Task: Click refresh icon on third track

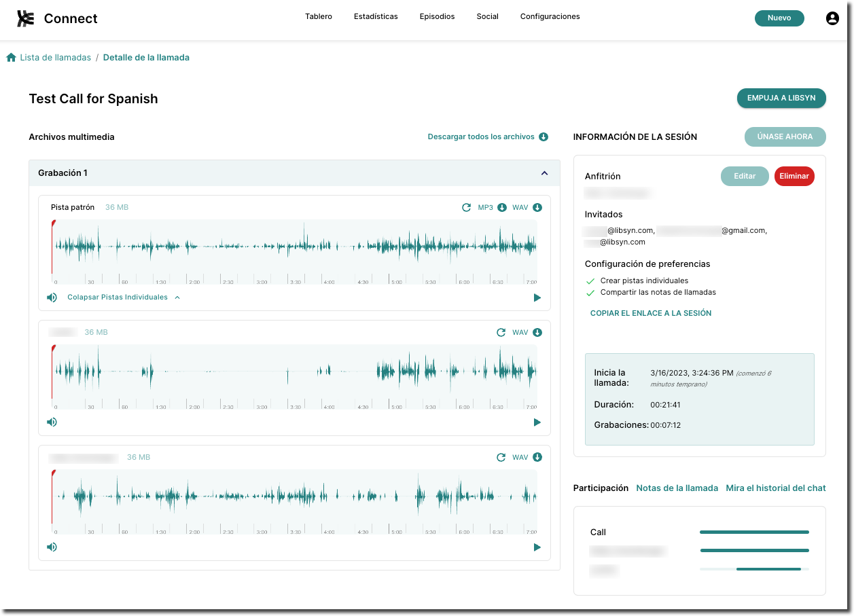Action: (x=501, y=457)
